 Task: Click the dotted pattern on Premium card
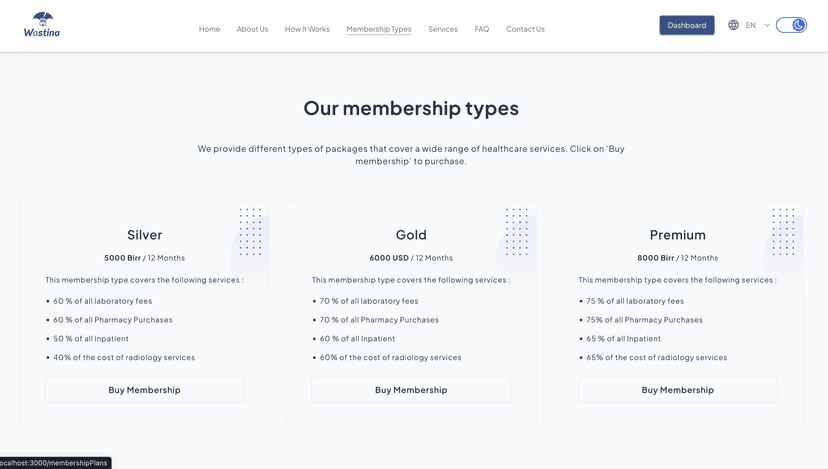(784, 232)
